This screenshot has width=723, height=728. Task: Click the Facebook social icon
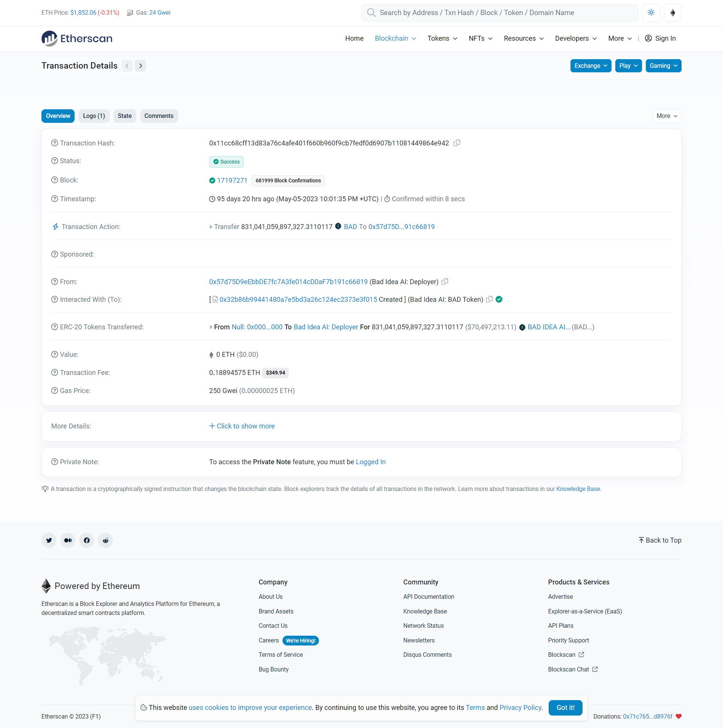(x=87, y=540)
